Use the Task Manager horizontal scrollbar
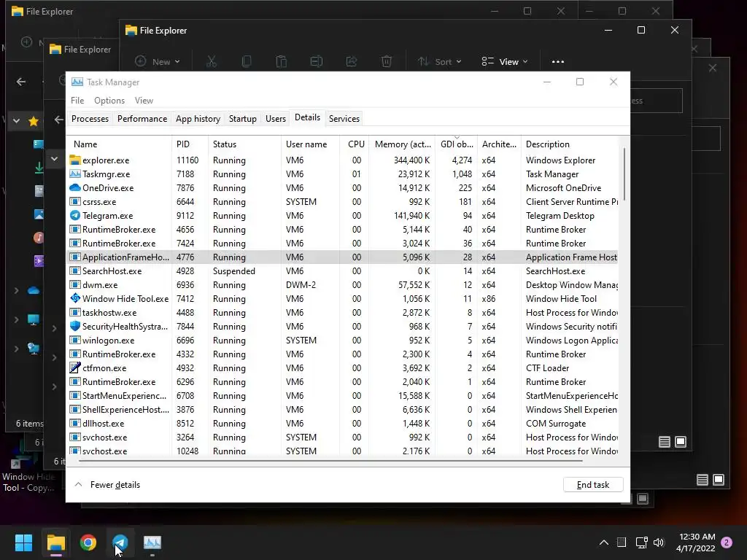Image resolution: width=747 pixels, height=560 pixels. coord(330,461)
